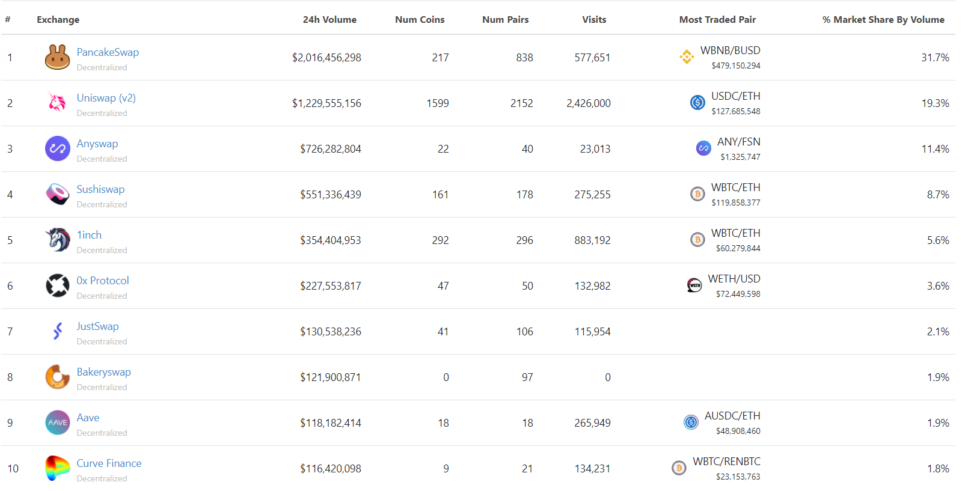Select the ANY/FSN pair text

(x=738, y=142)
